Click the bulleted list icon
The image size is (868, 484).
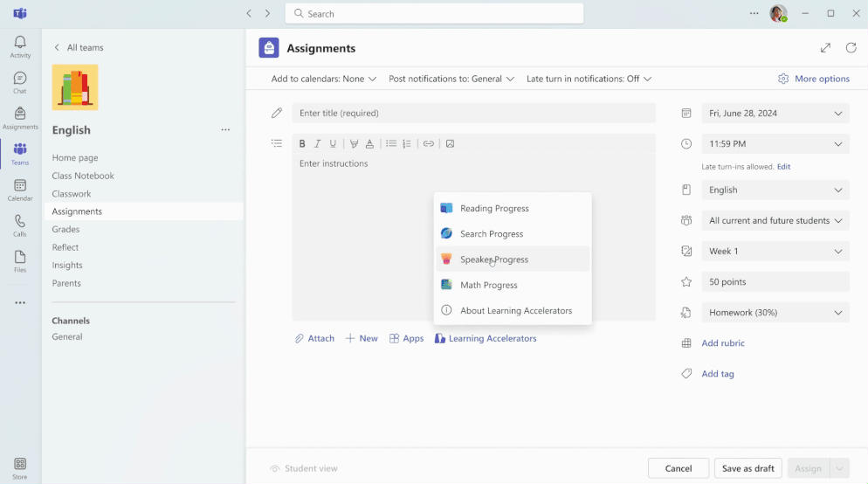(391, 143)
